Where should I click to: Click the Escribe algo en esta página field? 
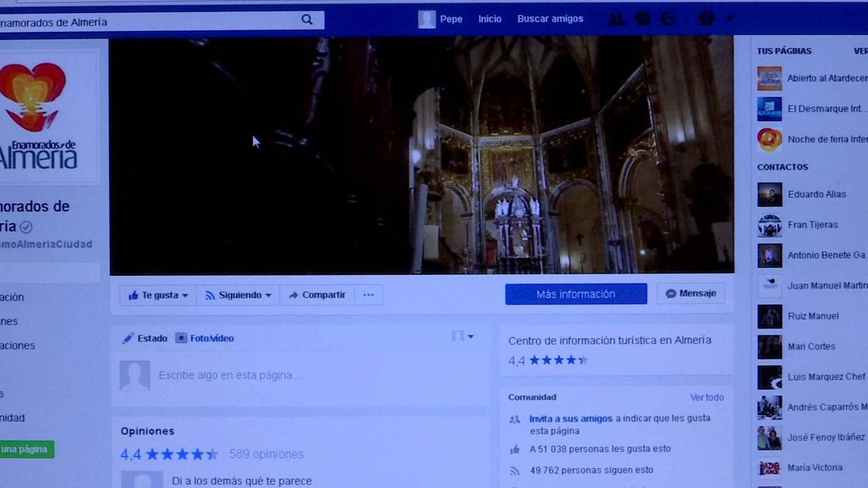(x=229, y=375)
